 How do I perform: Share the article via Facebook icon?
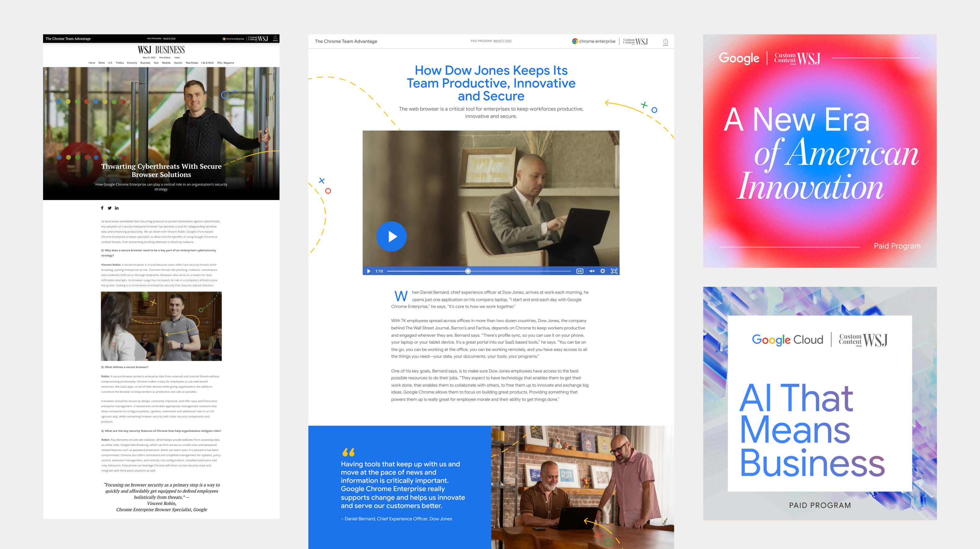tap(102, 208)
